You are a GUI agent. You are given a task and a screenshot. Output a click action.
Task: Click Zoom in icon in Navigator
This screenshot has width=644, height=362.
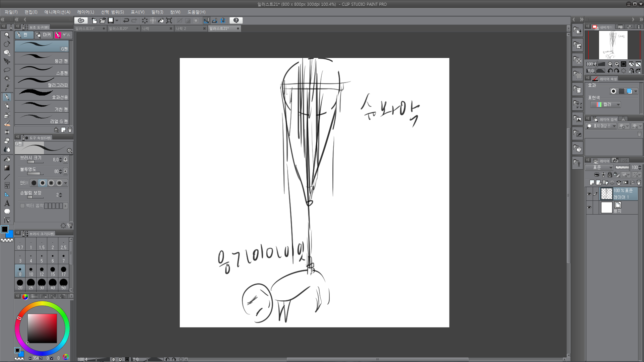tap(617, 64)
